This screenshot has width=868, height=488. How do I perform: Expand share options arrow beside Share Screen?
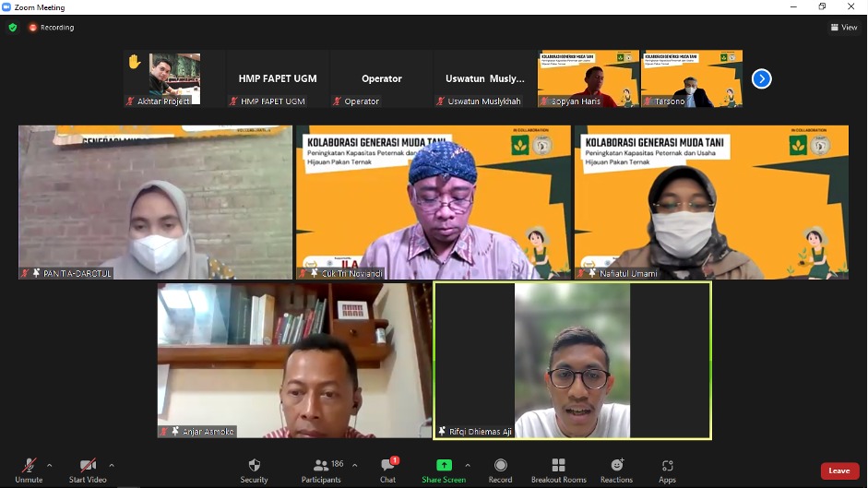click(468, 465)
